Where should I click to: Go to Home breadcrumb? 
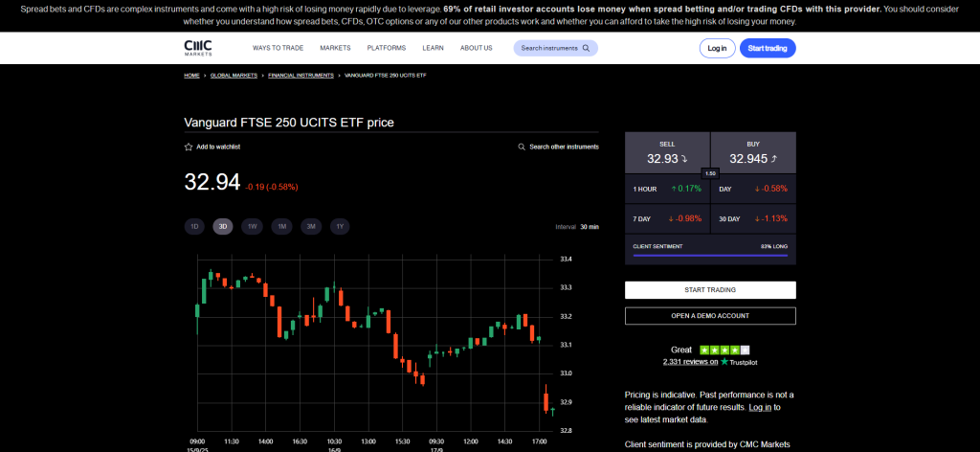[191, 75]
